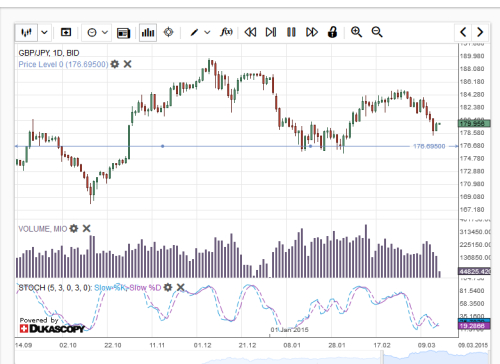Click the fast forward button

[312, 32]
